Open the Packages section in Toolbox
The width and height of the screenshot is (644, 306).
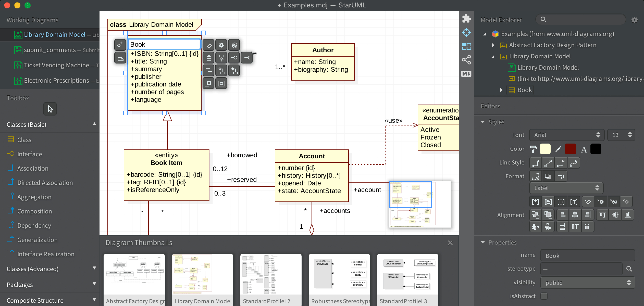pyautogui.click(x=49, y=284)
